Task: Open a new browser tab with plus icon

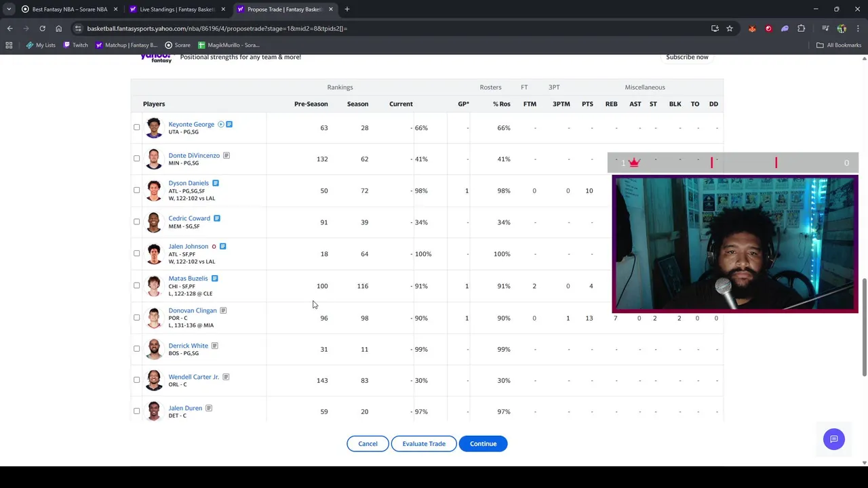Action: click(347, 9)
